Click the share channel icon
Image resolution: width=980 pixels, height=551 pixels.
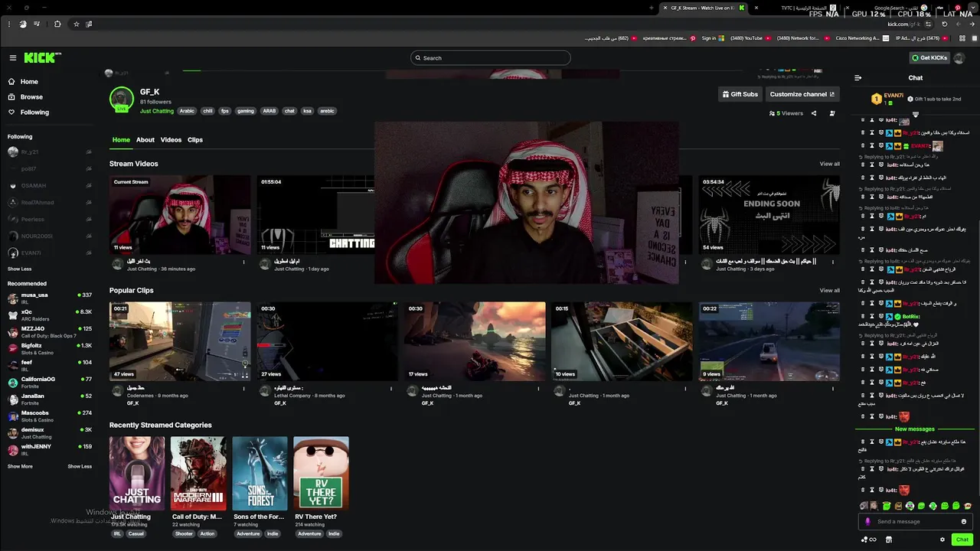[x=814, y=113]
